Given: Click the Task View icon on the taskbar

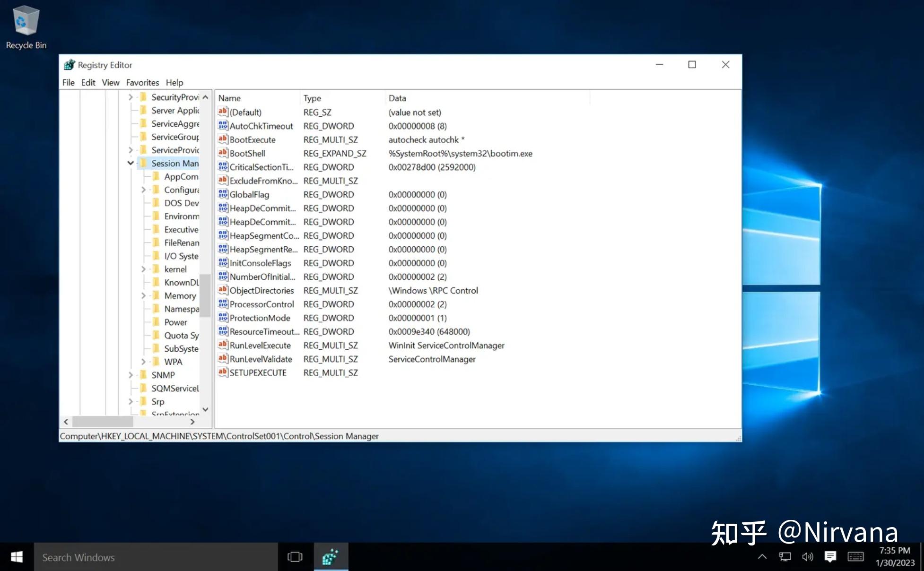Looking at the screenshot, I should (x=295, y=557).
